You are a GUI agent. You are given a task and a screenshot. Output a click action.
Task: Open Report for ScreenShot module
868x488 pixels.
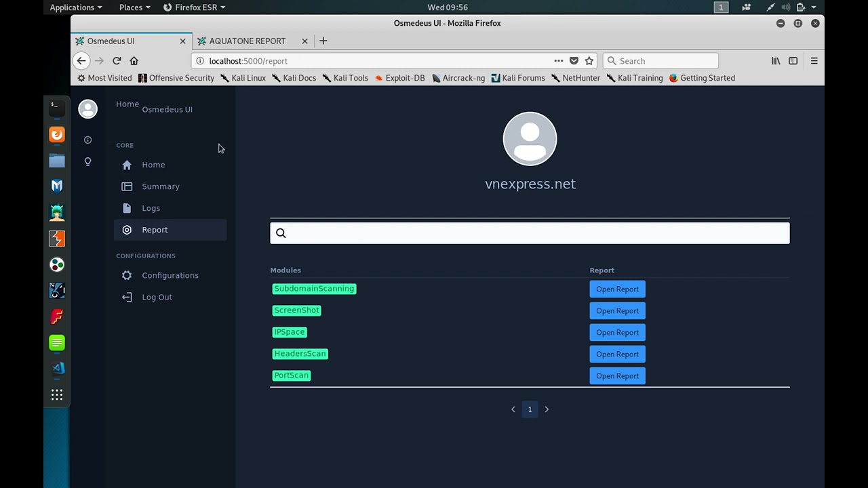pos(617,310)
